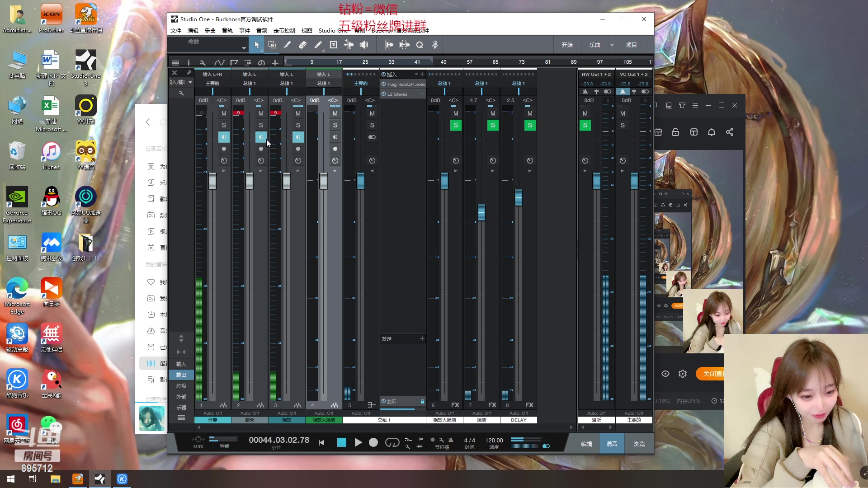
Task: Stop playback with the blue stop button
Action: pos(342,442)
